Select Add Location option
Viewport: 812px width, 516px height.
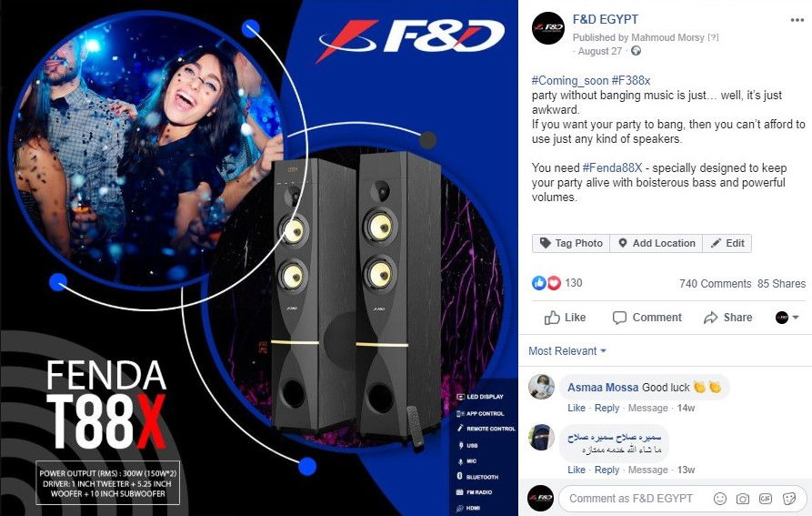tap(657, 243)
